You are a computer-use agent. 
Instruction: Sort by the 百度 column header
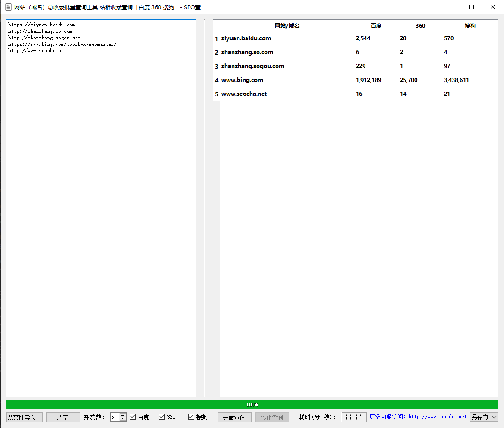click(376, 25)
